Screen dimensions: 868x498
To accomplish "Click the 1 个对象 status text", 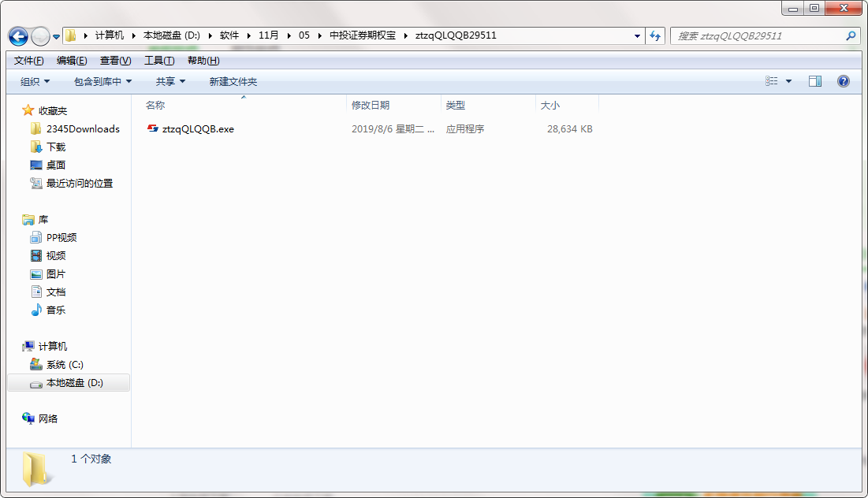I will tap(91, 459).
